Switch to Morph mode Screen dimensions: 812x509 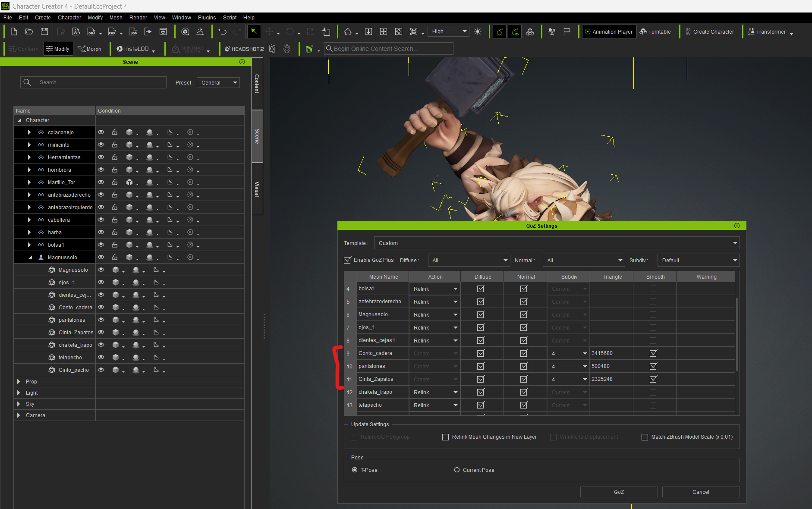coord(90,49)
